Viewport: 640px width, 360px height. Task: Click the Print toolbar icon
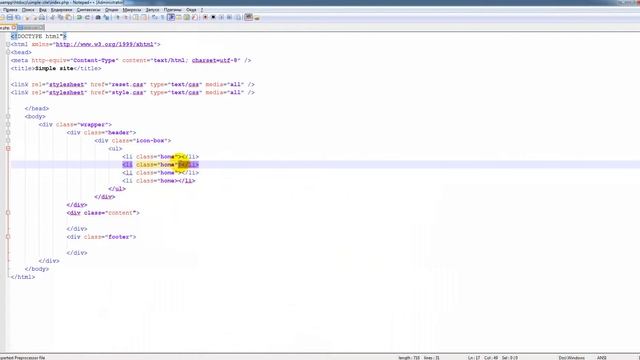tap(42, 18)
